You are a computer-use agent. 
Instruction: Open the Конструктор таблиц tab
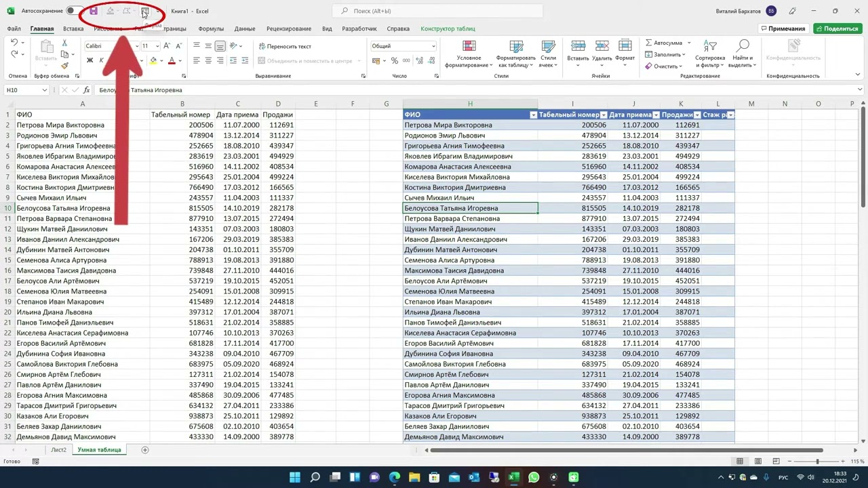448,28
